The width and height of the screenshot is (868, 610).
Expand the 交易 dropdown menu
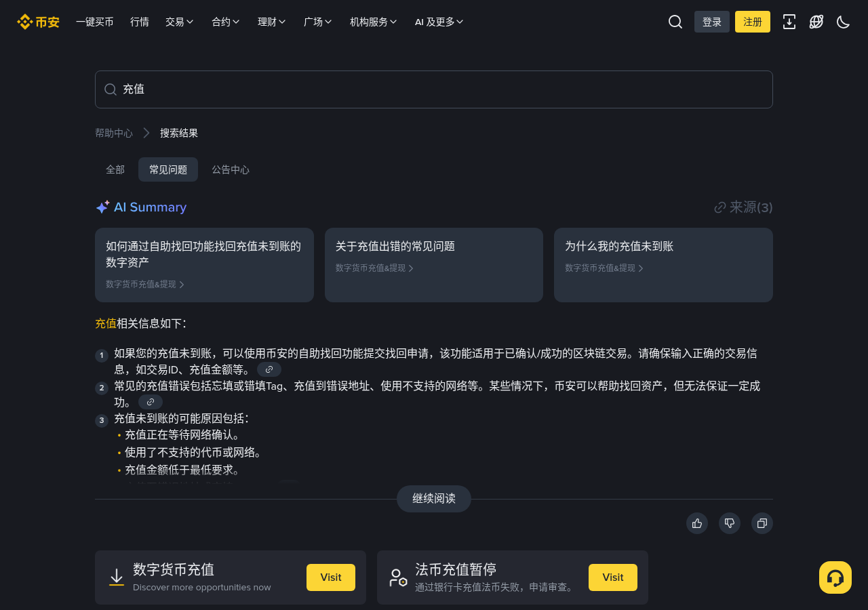[x=180, y=22]
